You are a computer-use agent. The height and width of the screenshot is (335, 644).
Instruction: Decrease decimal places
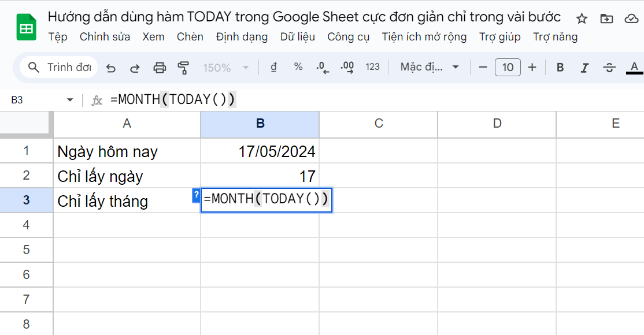(x=322, y=67)
